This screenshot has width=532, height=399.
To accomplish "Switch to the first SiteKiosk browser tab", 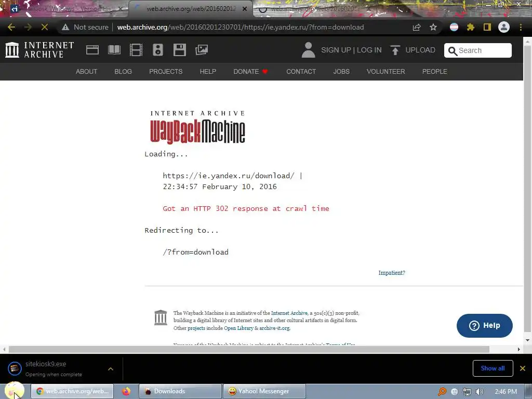I will [66, 9].
